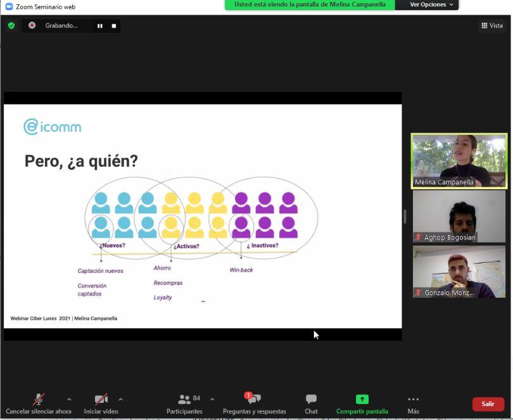The image size is (513, 420).
Task: Stop the recording
Action: tap(114, 26)
